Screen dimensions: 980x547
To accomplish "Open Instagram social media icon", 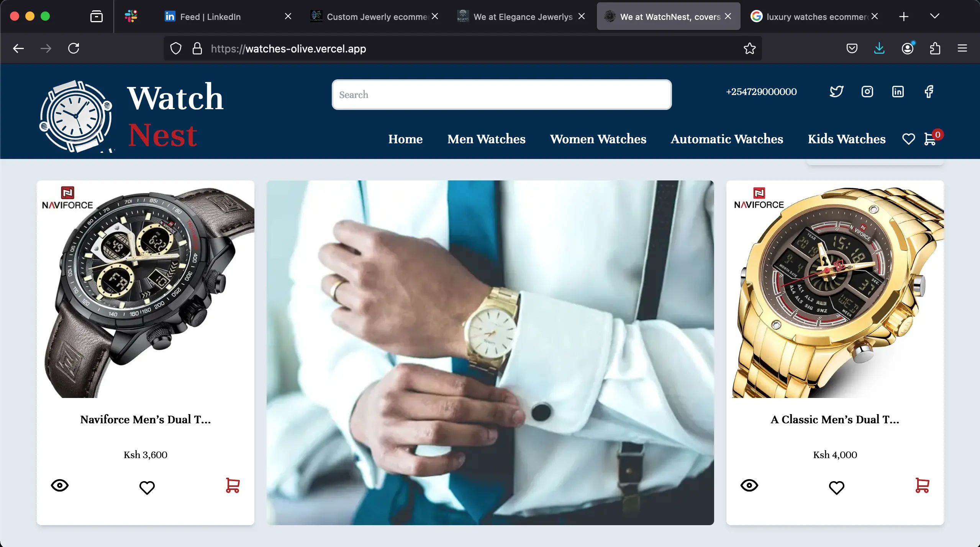I will point(868,91).
